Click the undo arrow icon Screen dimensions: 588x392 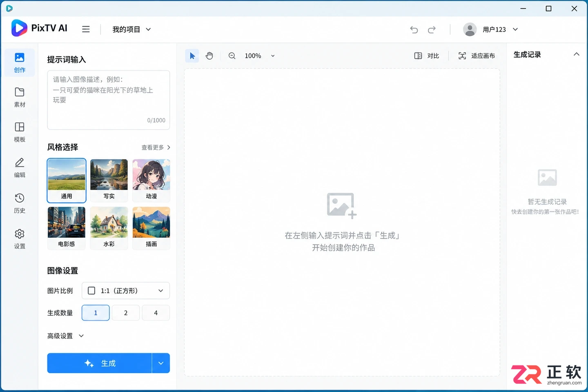(x=414, y=29)
